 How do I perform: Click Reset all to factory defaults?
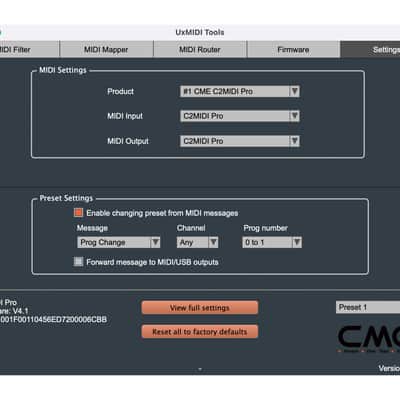[200, 332]
